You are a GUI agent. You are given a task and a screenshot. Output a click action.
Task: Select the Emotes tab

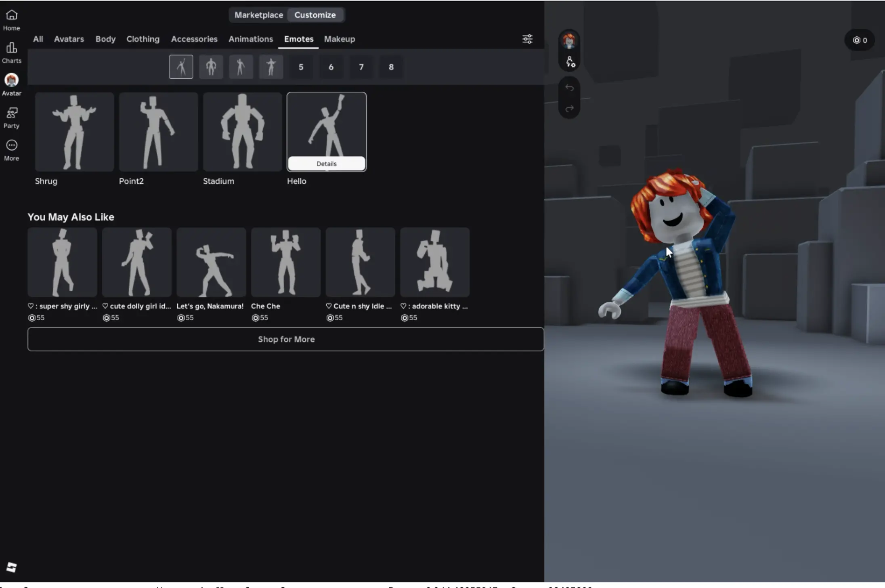click(x=299, y=39)
